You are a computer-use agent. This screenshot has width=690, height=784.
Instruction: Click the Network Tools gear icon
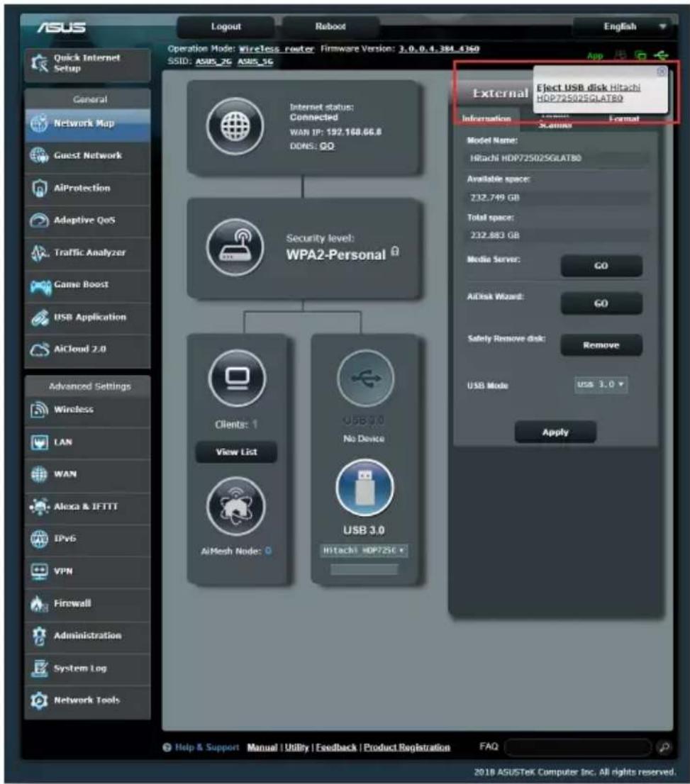coord(39,700)
